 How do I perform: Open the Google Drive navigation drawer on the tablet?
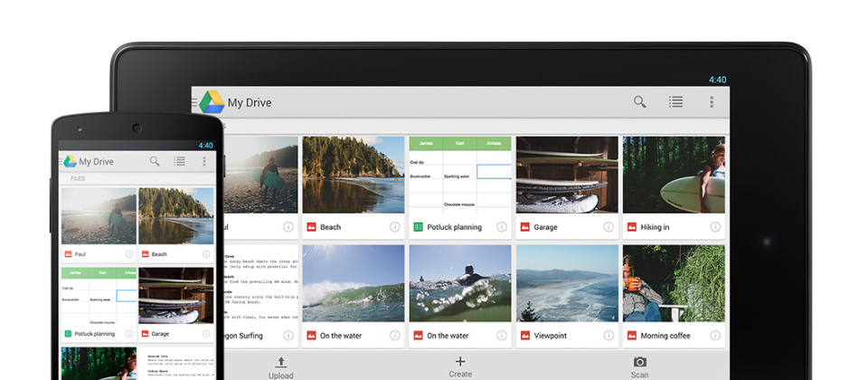[x=210, y=102]
